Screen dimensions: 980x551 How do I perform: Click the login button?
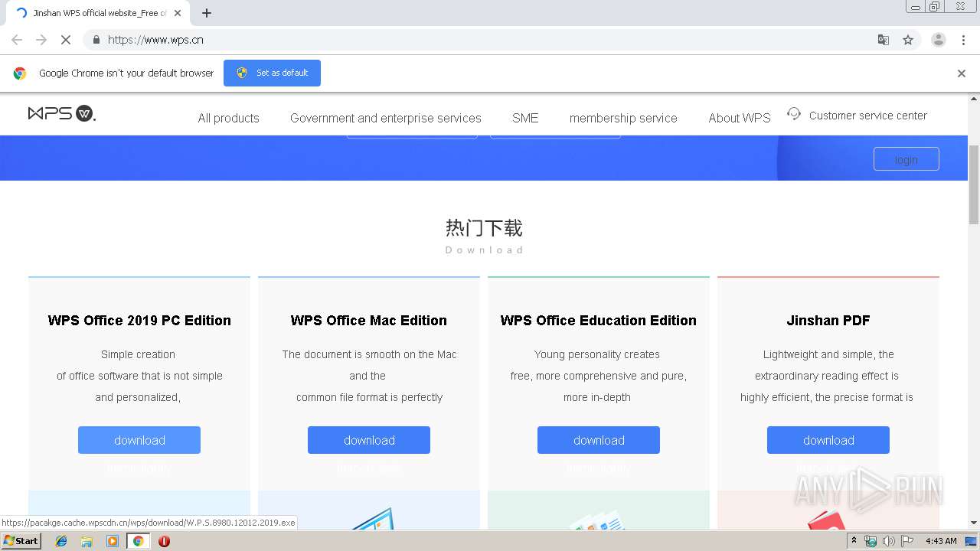click(906, 159)
